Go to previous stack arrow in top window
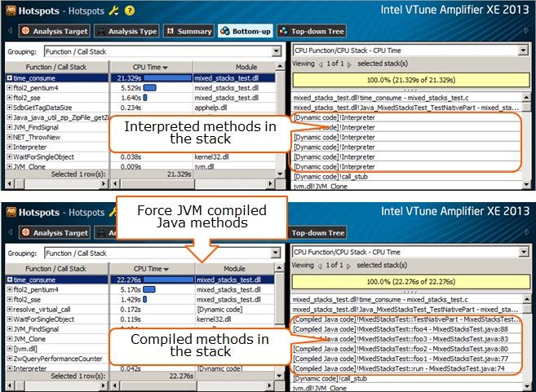 pyautogui.click(x=321, y=64)
